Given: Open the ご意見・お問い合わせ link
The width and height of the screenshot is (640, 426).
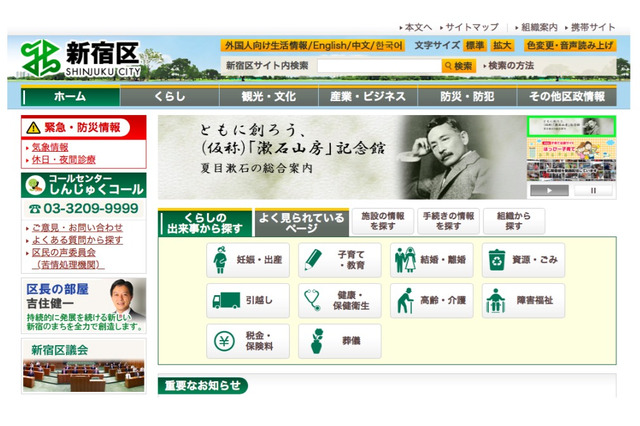Looking at the screenshot, I should point(77,228).
